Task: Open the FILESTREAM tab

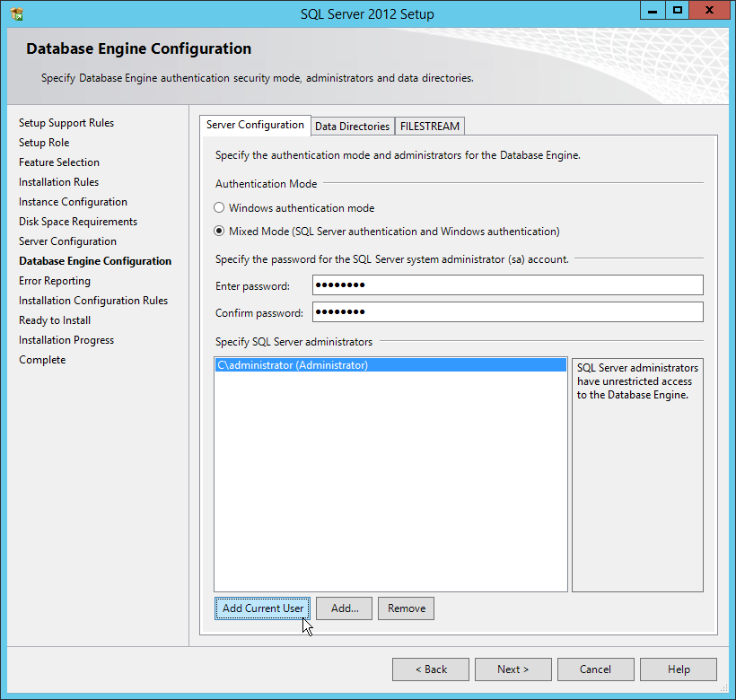Action: point(429,126)
